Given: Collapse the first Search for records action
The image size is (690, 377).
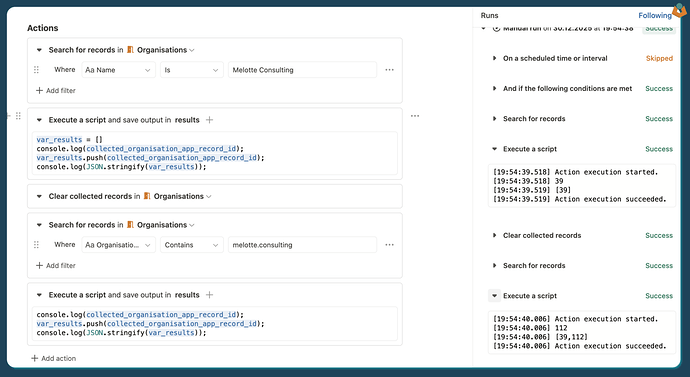Looking at the screenshot, I should tap(39, 50).
